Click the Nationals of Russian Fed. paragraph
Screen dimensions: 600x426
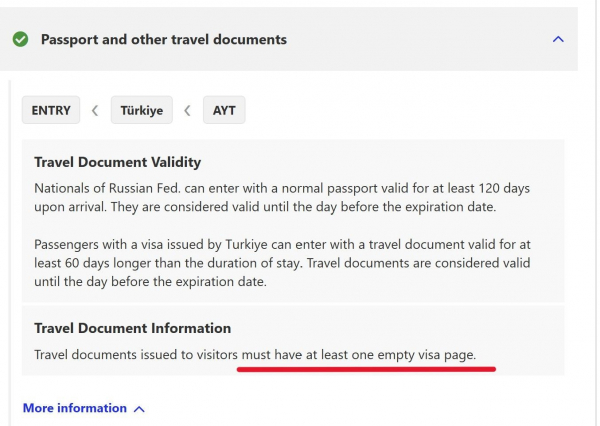click(x=282, y=197)
